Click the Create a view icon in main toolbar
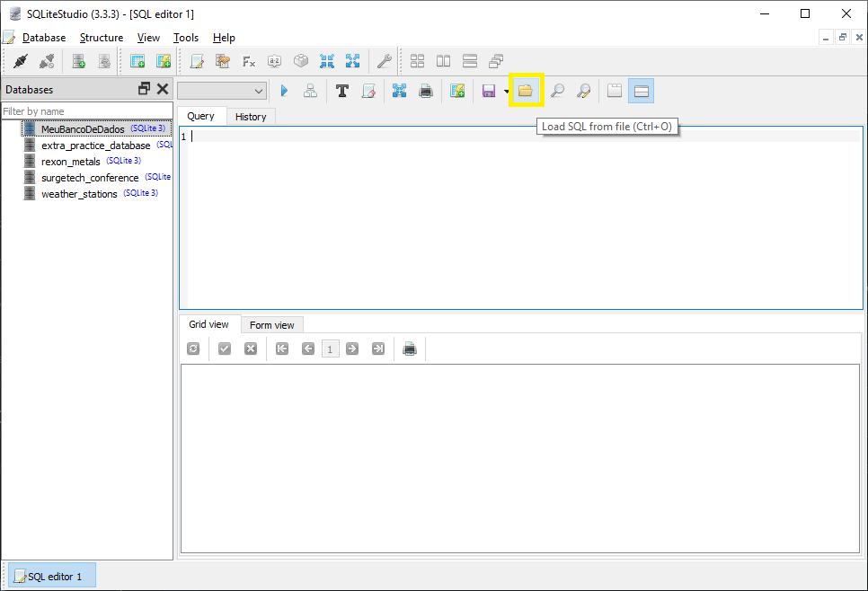The image size is (868, 591). [164, 61]
